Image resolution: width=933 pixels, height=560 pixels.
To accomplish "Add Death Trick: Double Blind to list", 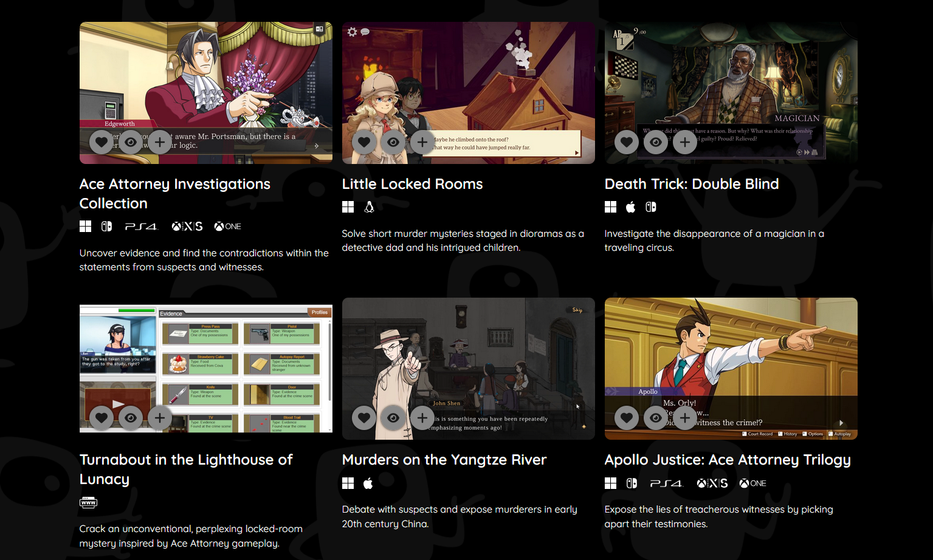I will (685, 142).
